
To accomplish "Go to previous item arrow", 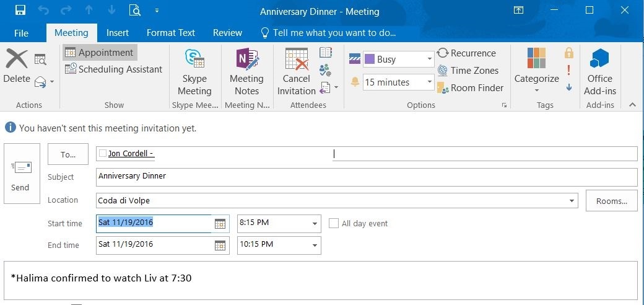I will pos(89,11).
